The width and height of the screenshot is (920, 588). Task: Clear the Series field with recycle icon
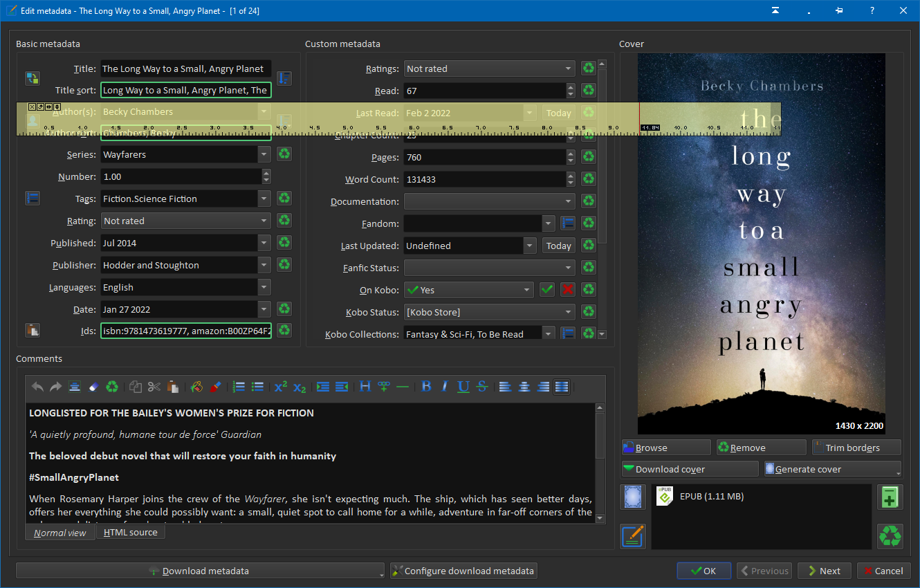pyautogui.click(x=284, y=154)
